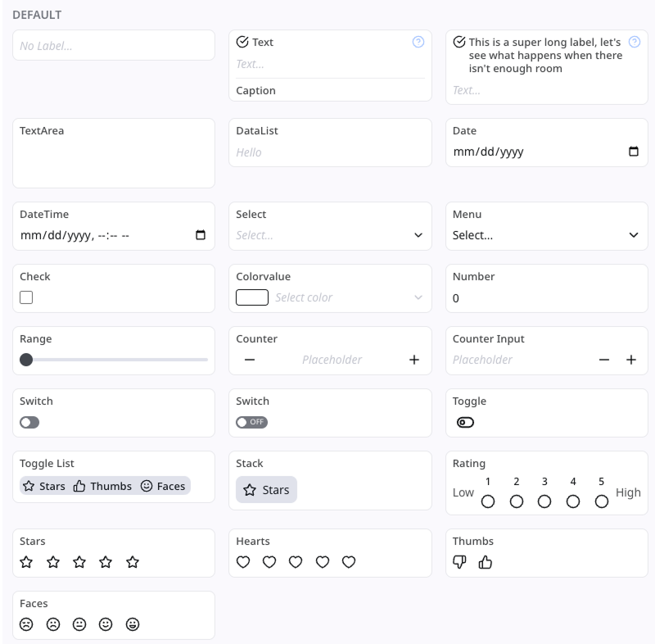Image resolution: width=655 pixels, height=644 pixels.
Task: Rate third star in Stars field
Action: [79, 562]
